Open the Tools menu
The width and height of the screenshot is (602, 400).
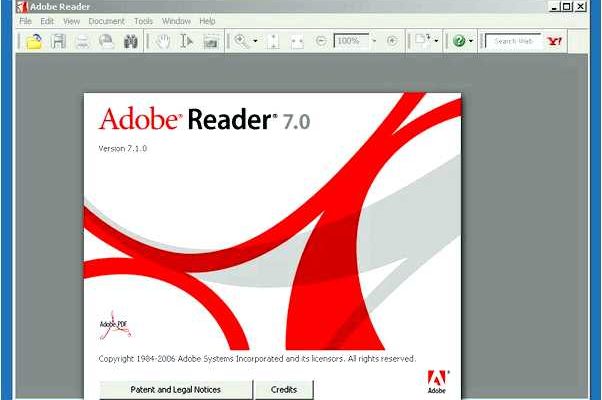[x=143, y=21]
